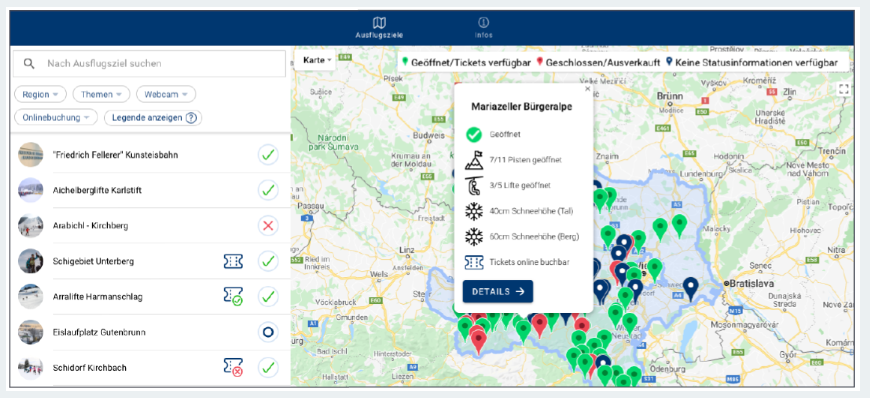870x398 pixels.
Task: Click the Pisten geöffnet mountain icon
Action: [473, 160]
